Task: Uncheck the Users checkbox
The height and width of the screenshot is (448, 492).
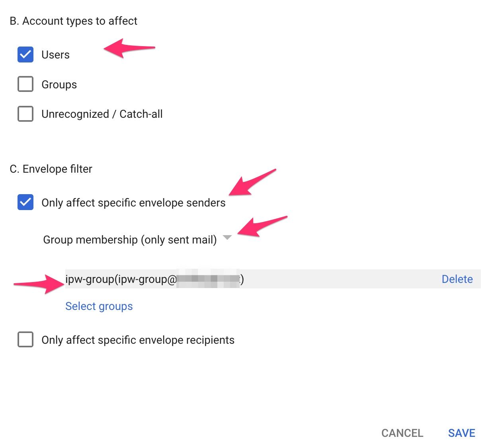Action: (25, 55)
